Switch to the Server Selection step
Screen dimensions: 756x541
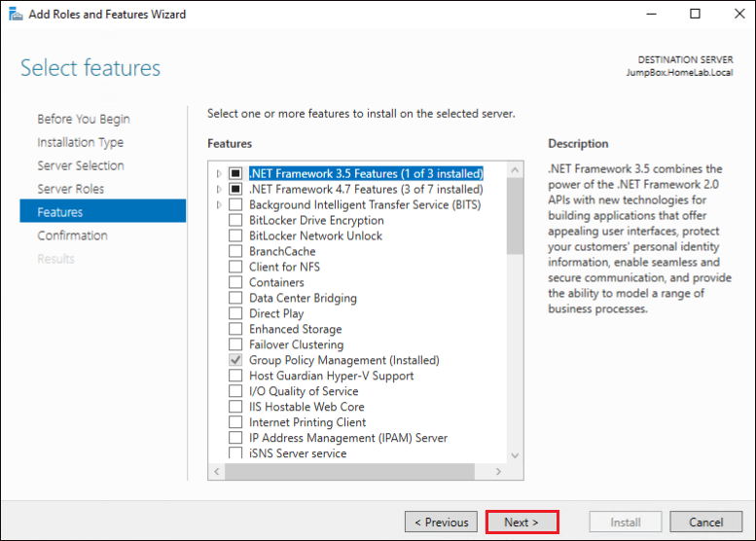click(x=81, y=165)
